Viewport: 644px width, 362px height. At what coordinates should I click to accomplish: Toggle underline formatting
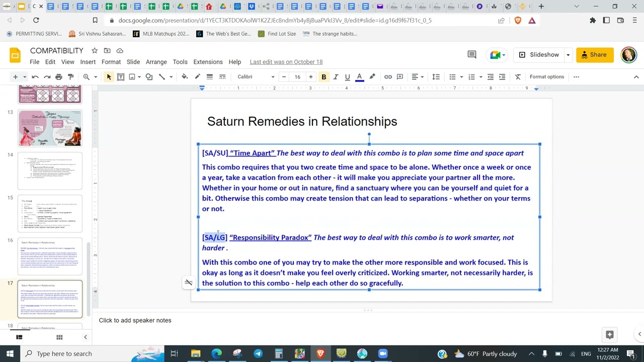[347, 77]
